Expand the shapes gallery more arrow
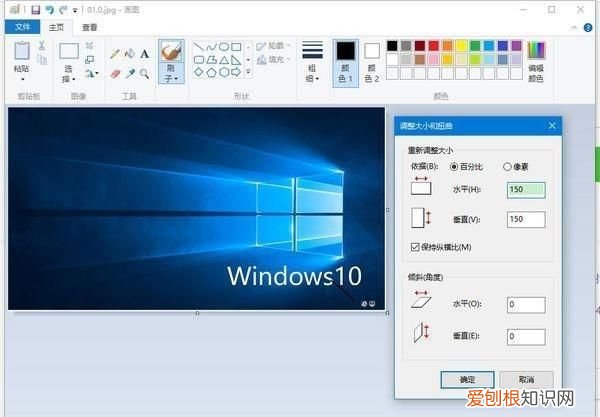Viewport: 600px width, 417px height. click(x=248, y=72)
